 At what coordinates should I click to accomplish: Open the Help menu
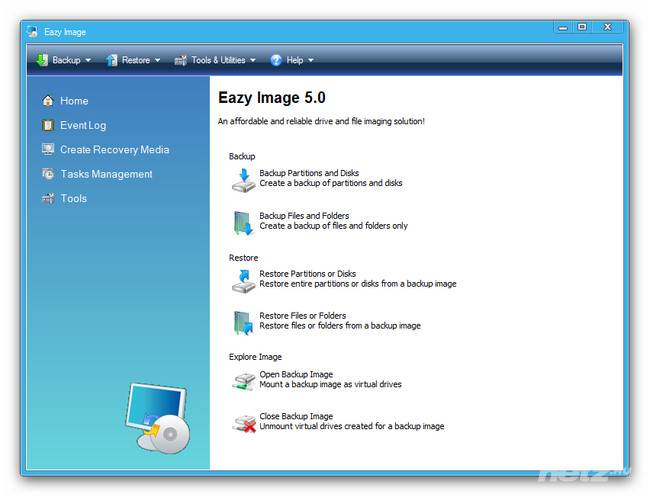pyautogui.click(x=292, y=60)
